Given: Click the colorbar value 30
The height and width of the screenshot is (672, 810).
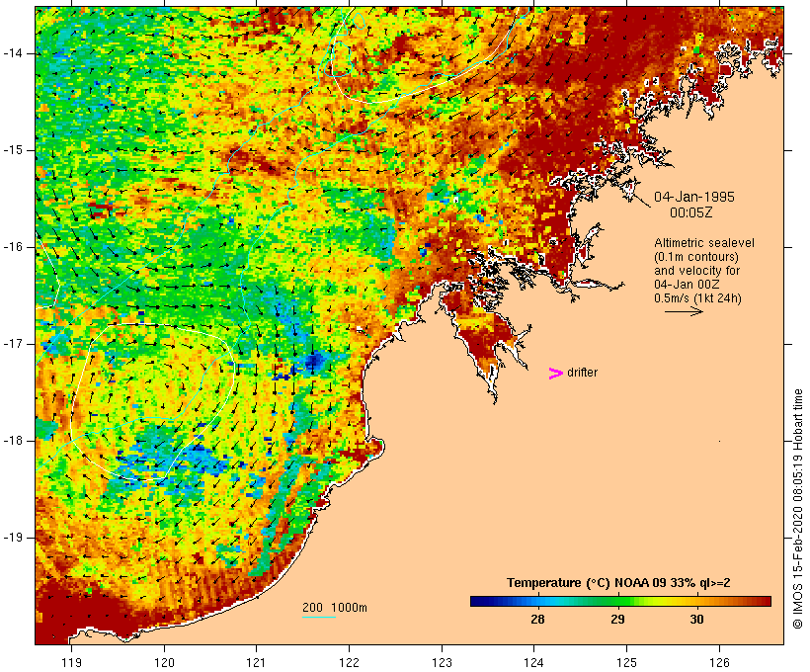Looking at the screenshot, I should tap(696, 619).
